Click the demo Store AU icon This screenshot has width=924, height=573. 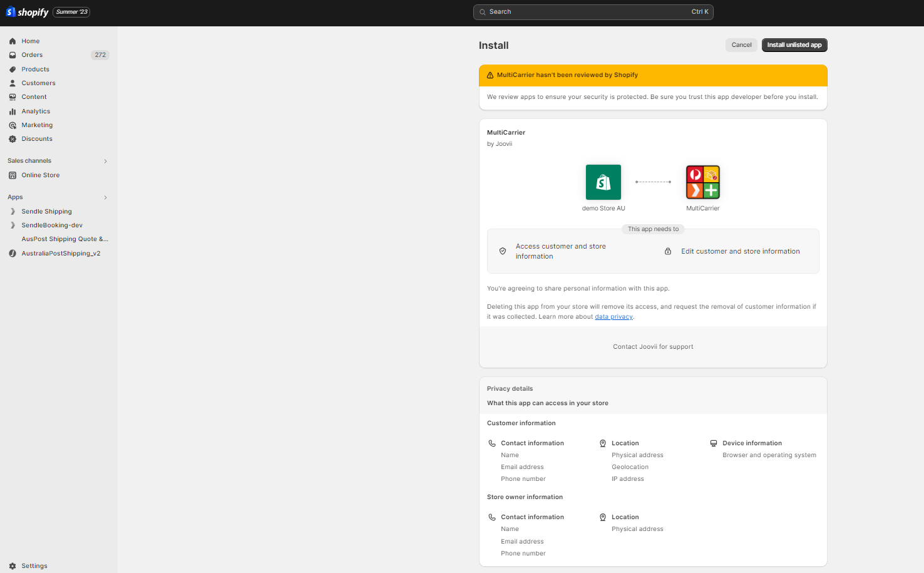tap(603, 182)
